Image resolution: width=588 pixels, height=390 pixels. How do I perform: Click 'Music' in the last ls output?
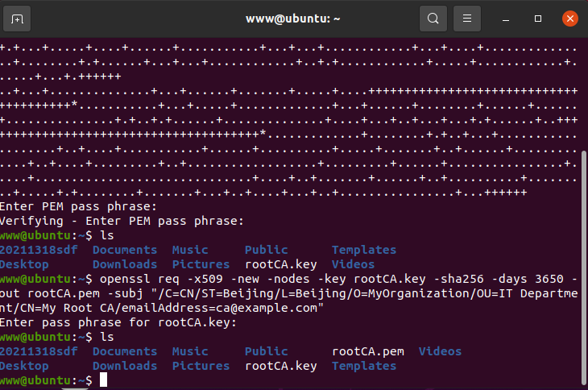click(190, 351)
